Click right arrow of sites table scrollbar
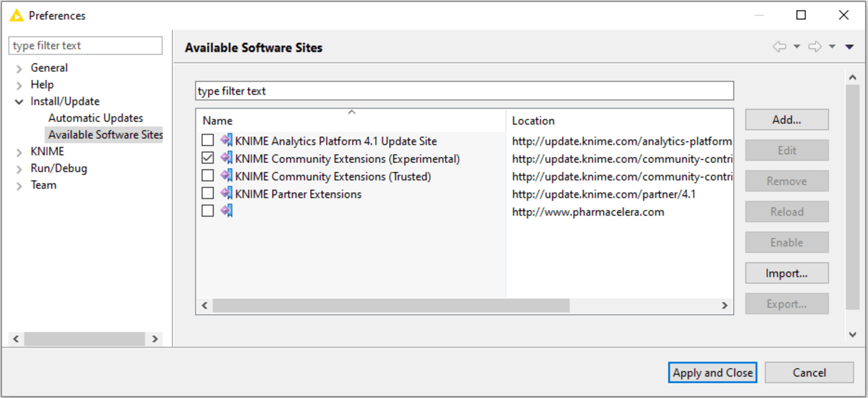 point(724,305)
